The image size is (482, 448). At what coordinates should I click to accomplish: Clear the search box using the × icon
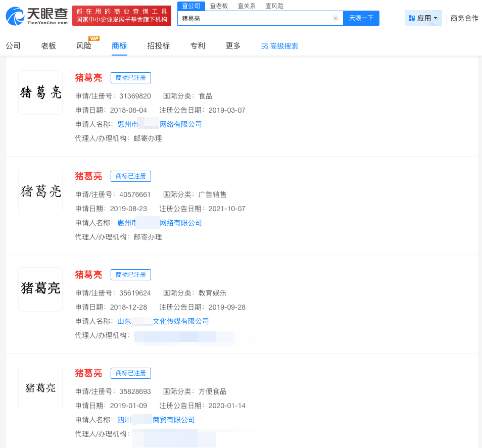point(335,18)
